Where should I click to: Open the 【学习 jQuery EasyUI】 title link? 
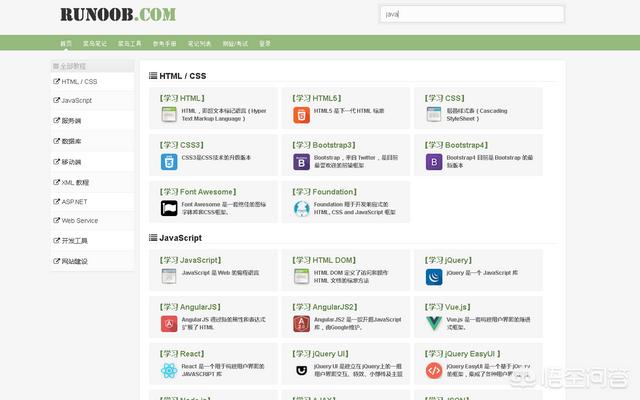tap(462, 354)
